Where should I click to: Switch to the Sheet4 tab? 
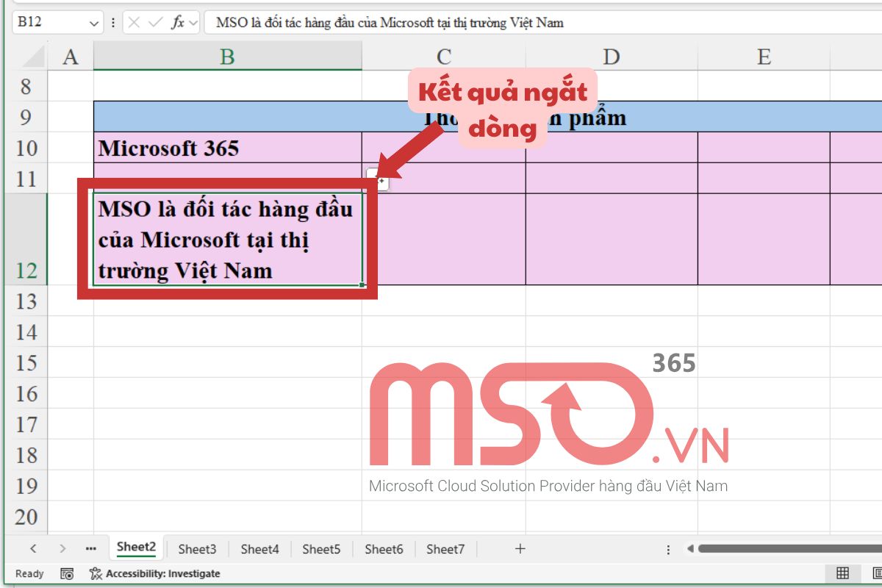[259, 548]
